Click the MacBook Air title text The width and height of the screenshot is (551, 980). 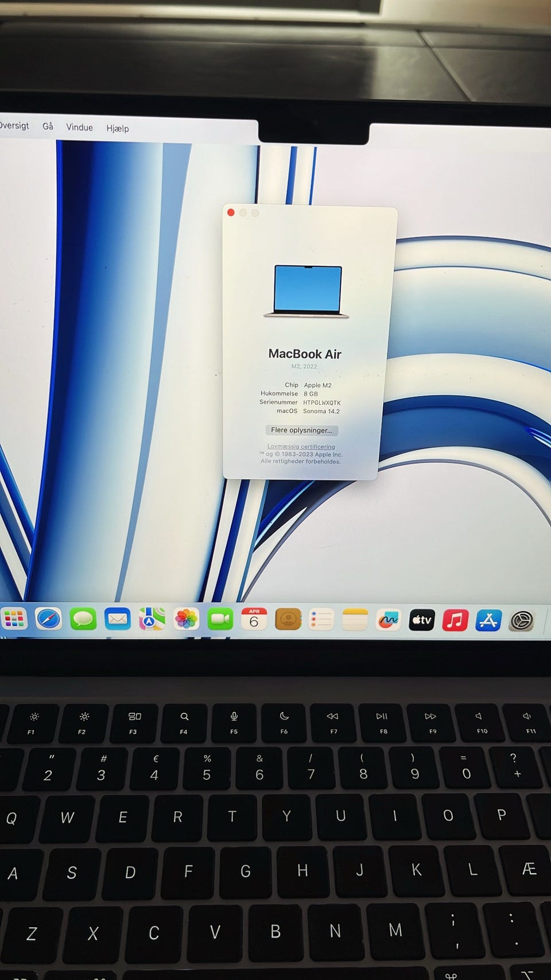pyautogui.click(x=305, y=354)
